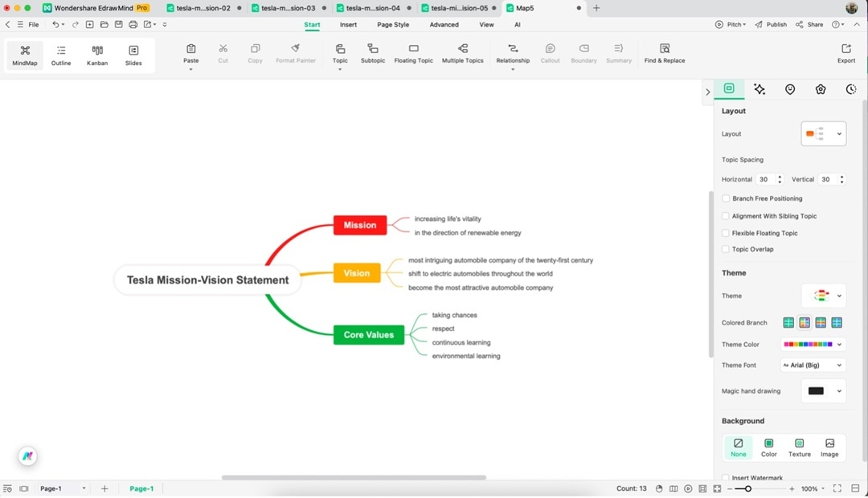
Task: Open the marker/sticker panel tab
Action: click(x=790, y=89)
